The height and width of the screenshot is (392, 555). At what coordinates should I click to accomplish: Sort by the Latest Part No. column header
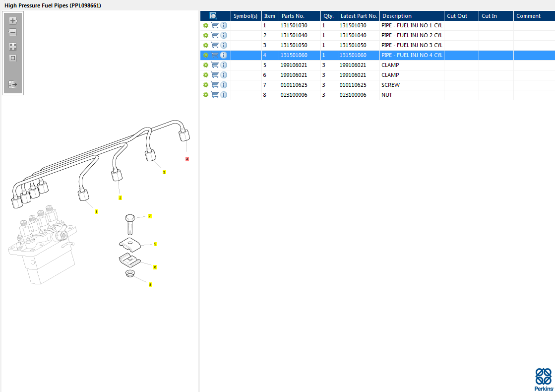click(359, 16)
